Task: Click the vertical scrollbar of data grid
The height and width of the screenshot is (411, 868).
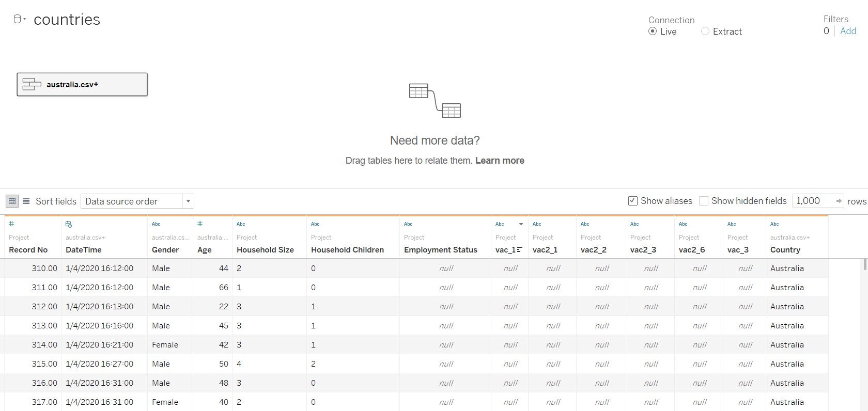Action: click(x=864, y=264)
